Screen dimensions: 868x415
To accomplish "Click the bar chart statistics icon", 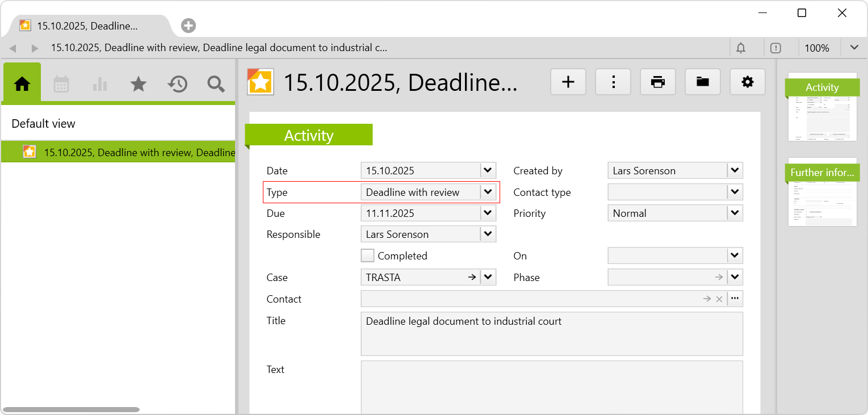I will (100, 84).
